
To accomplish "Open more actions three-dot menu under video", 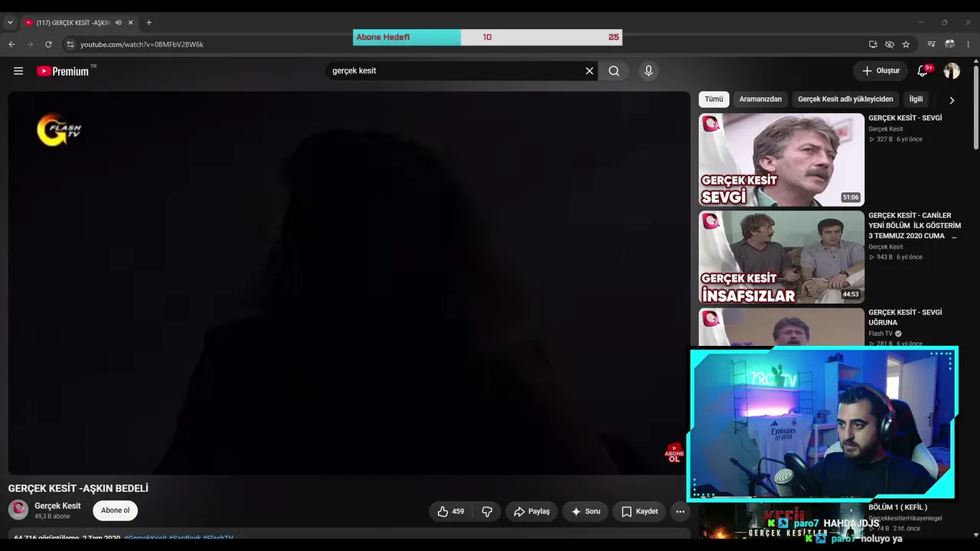I will [x=680, y=511].
